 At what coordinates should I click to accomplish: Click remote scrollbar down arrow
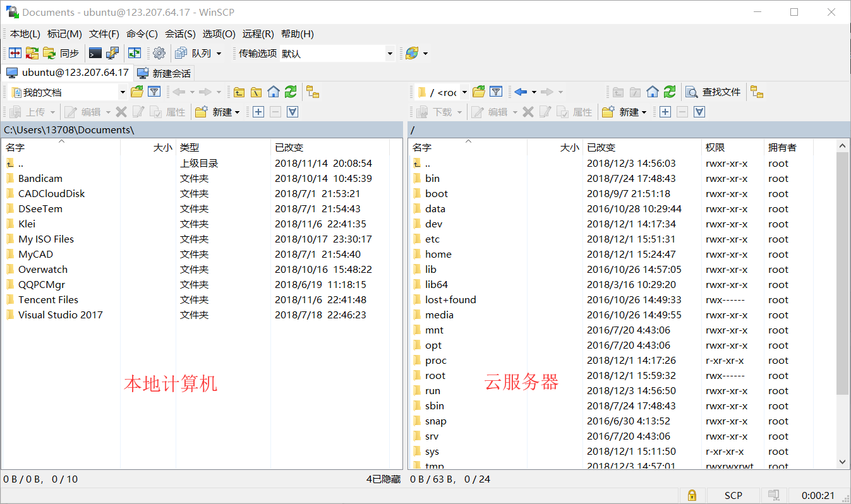843,462
